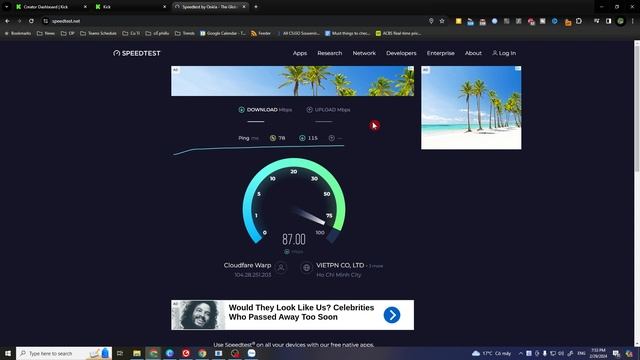Image resolution: width=640 pixels, height=360 pixels.
Task: Click the speedtest.net address bar
Action: 237,21
